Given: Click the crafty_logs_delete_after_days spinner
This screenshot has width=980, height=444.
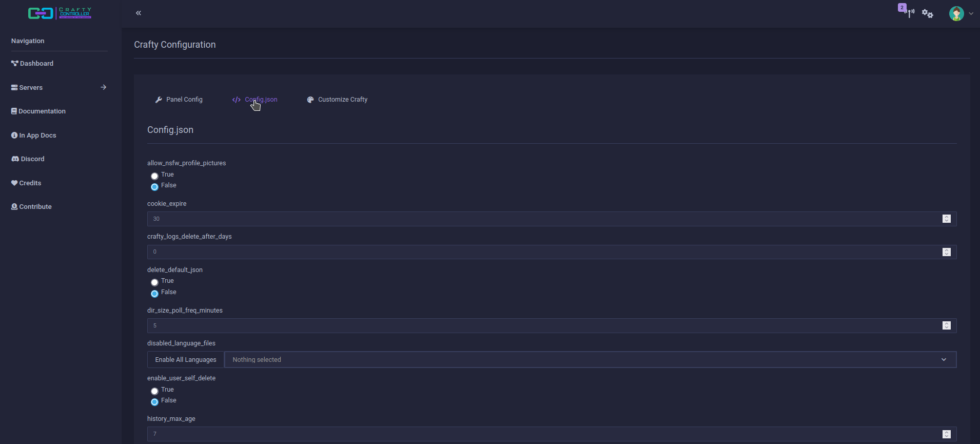Looking at the screenshot, I should coord(947,252).
